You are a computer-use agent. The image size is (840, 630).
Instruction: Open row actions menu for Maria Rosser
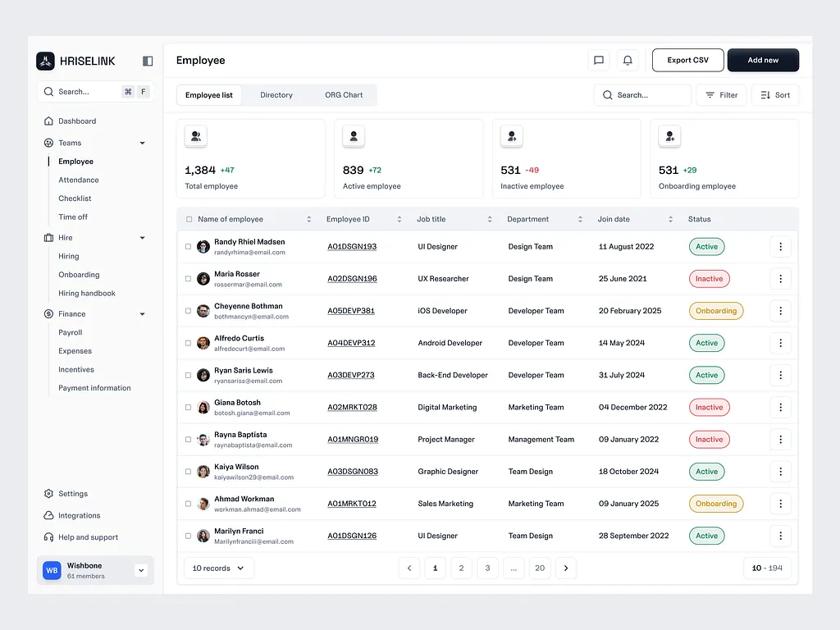780,278
